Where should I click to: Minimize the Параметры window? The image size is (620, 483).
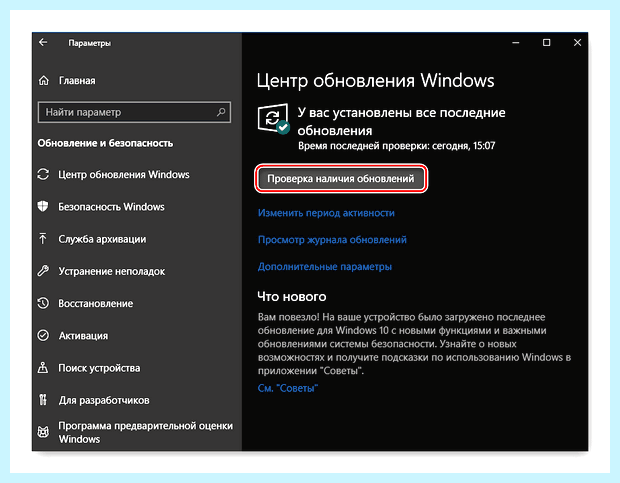pyautogui.click(x=516, y=43)
